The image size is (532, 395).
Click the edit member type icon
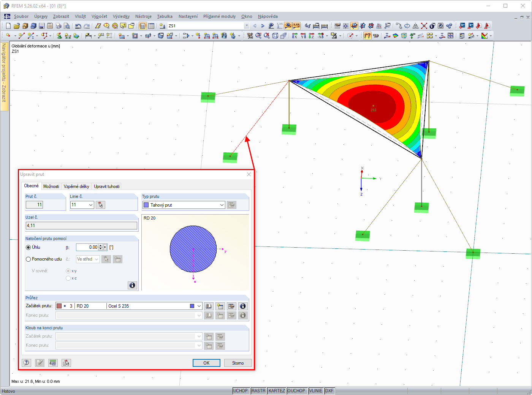click(x=231, y=205)
